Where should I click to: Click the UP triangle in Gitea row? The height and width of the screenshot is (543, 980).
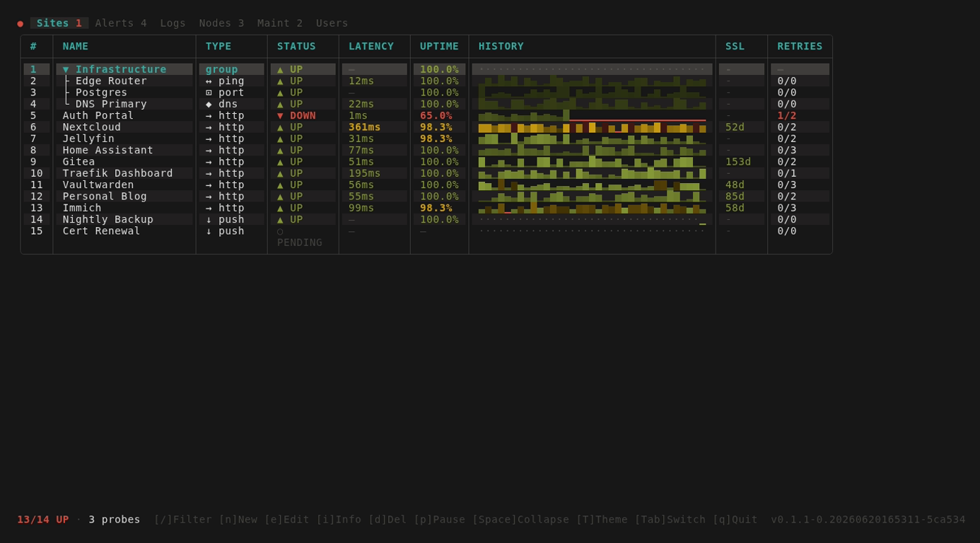point(280,162)
